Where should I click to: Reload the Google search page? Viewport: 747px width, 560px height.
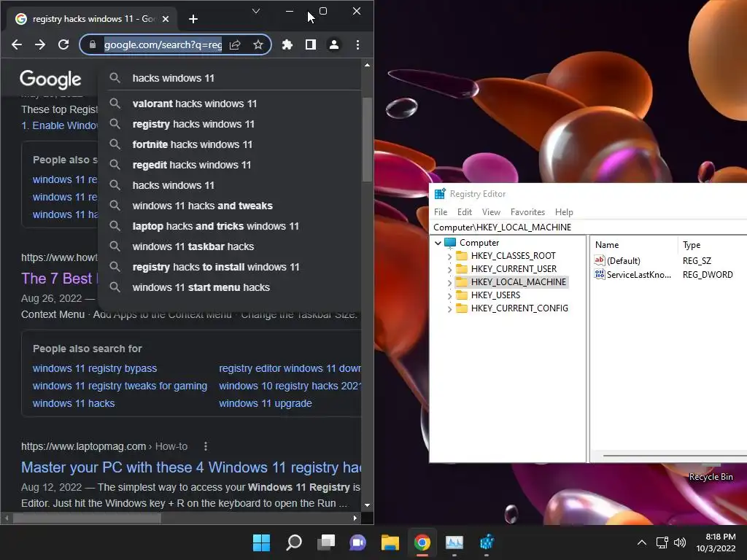tap(63, 44)
